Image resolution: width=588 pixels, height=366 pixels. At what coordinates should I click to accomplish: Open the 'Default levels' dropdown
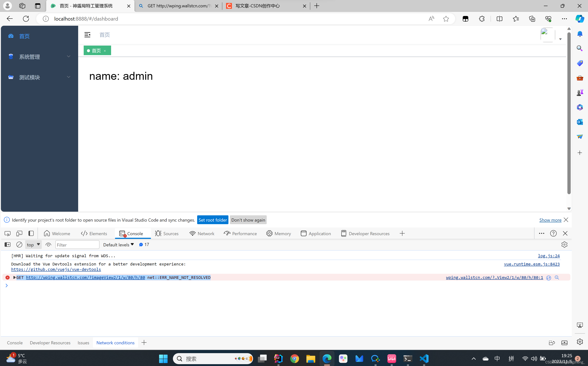(118, 245)
